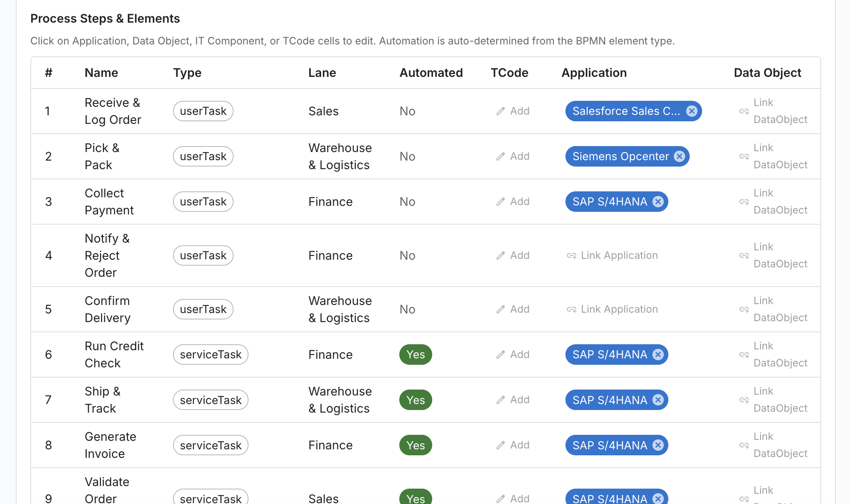Remove SAP S/4HANA from Collect Payment
This screenshot has width=849, height=504.
pos(658,202)
